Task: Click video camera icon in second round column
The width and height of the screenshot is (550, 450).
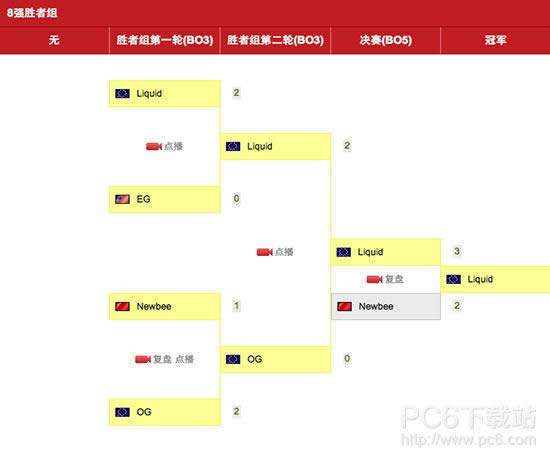Action: pos(264,252)
